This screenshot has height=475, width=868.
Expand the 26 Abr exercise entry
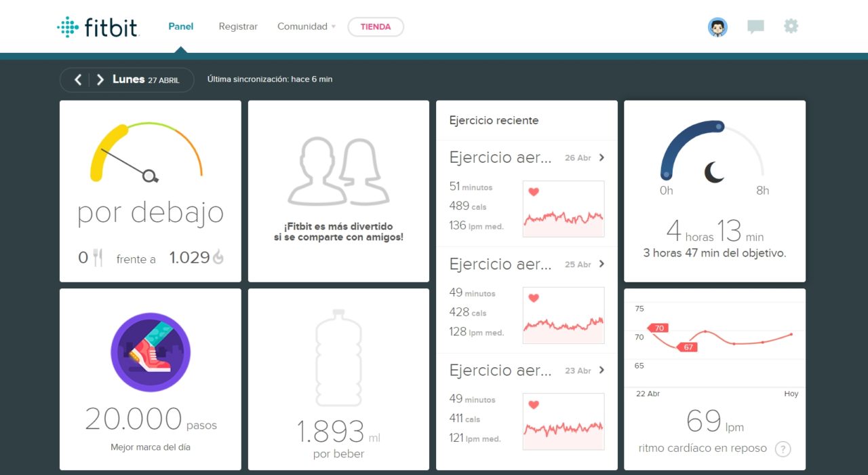tap(601, 157)
